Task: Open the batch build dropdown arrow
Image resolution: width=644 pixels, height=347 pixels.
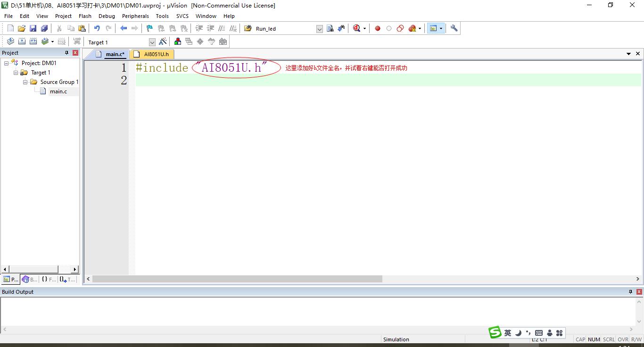Action: point(52,42)
